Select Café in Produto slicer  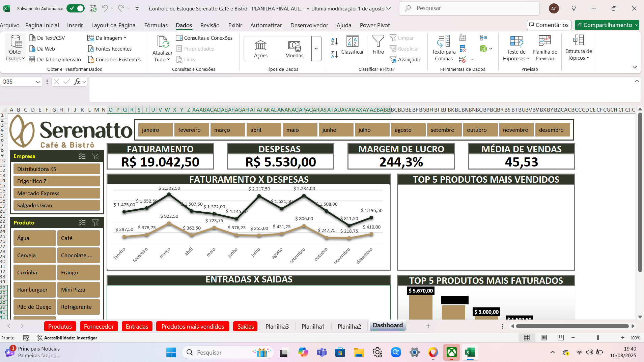coord(79,238)
